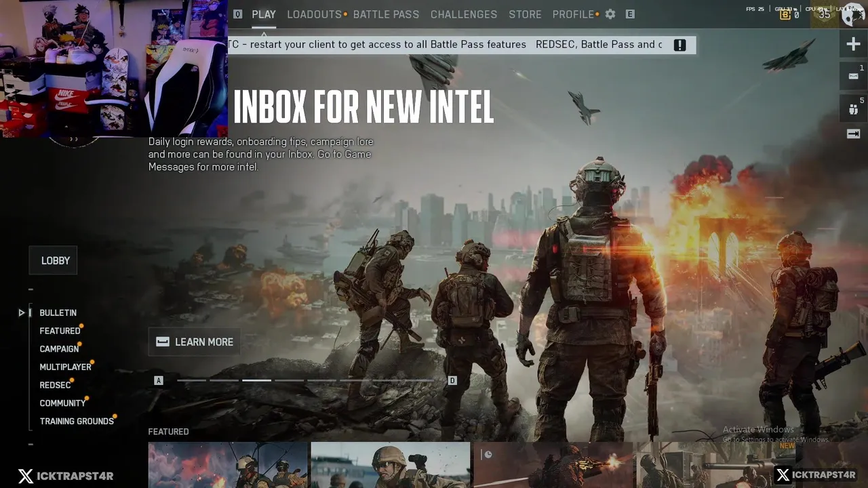
Task: Click the plus icon to add party member
Action: pyautogui.click(x=853, y=45)
